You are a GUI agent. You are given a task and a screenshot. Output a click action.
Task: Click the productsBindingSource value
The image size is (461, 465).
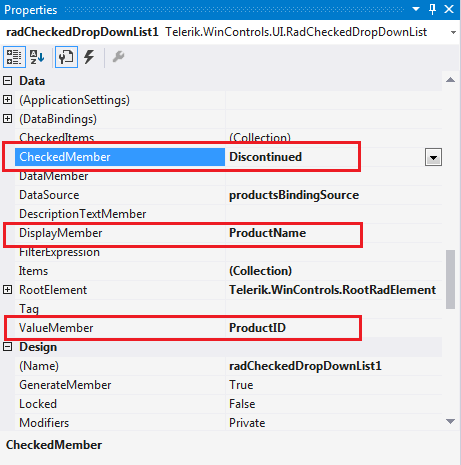click(294, 195)
